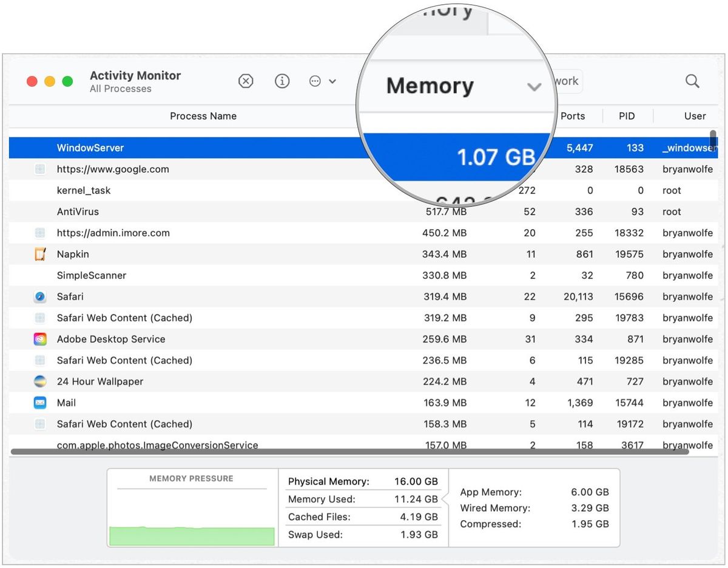Select Safari Web Content with 236.5 MB
Viewport: 728px width, 568px height.
point(124,360)
